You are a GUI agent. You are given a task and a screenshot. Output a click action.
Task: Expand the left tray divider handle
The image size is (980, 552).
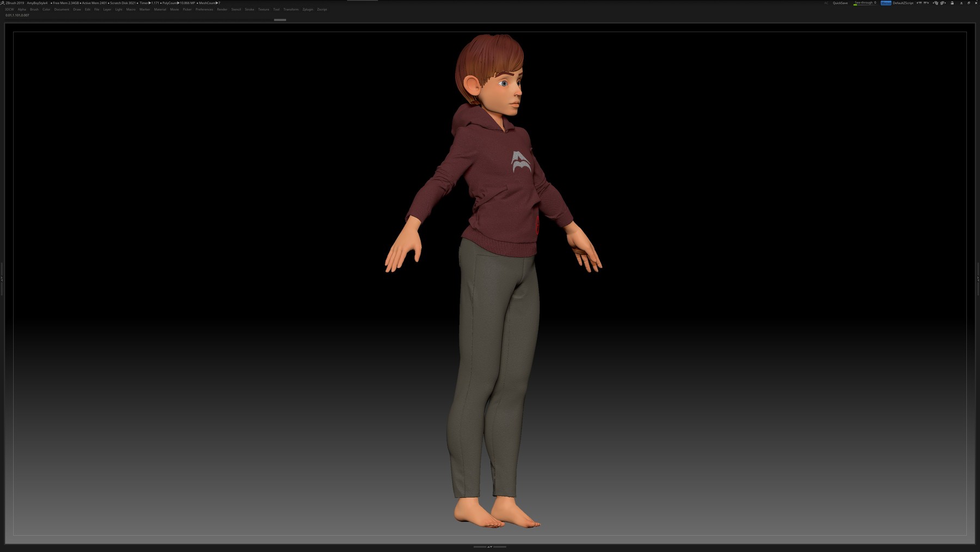point(2,278)
